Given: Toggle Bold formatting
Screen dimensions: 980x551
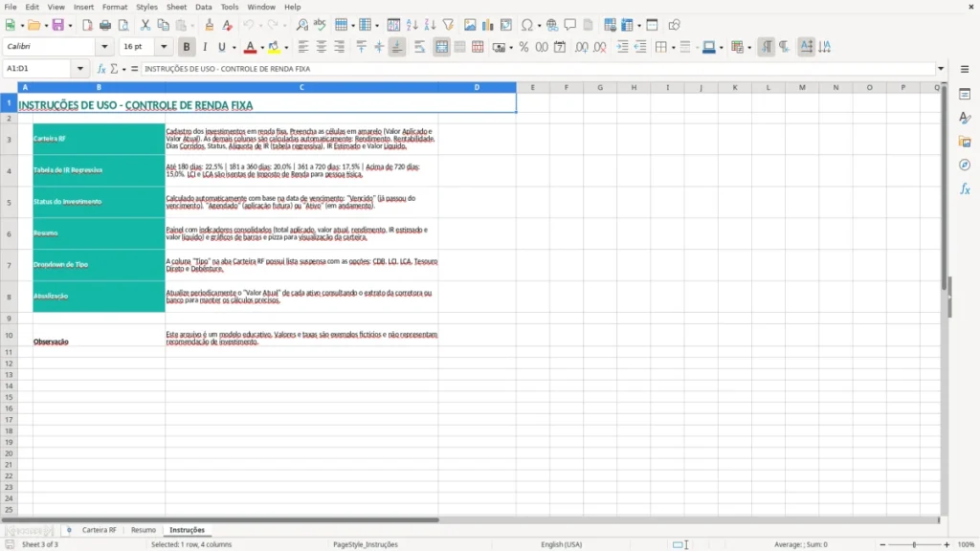Looking at the screenshot, I should 187,47.
